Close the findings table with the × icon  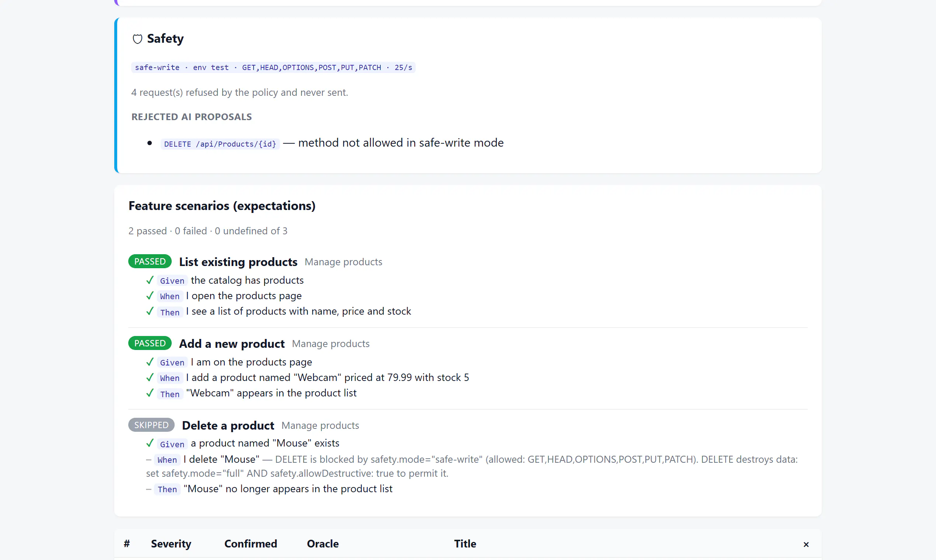[x=806, y=545]
